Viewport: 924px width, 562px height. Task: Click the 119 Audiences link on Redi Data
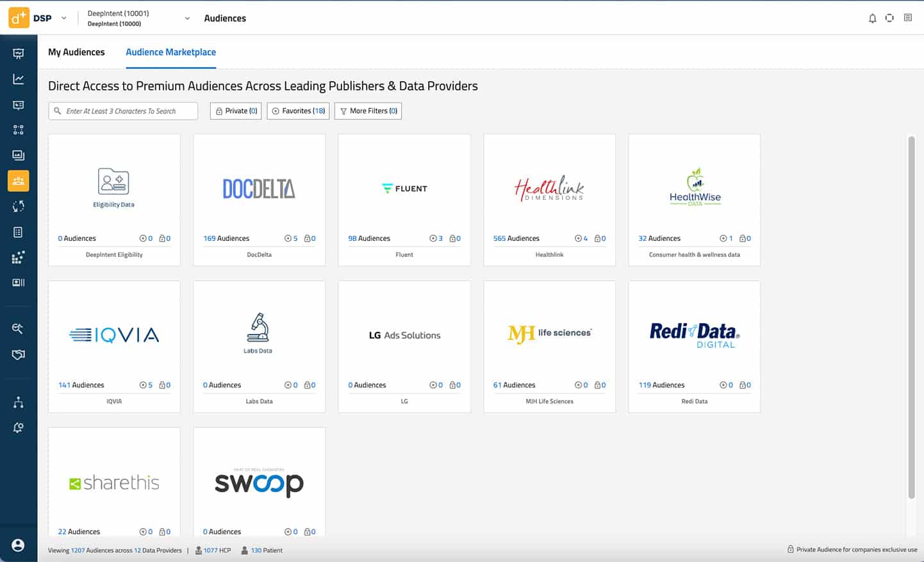pos(661,385)
